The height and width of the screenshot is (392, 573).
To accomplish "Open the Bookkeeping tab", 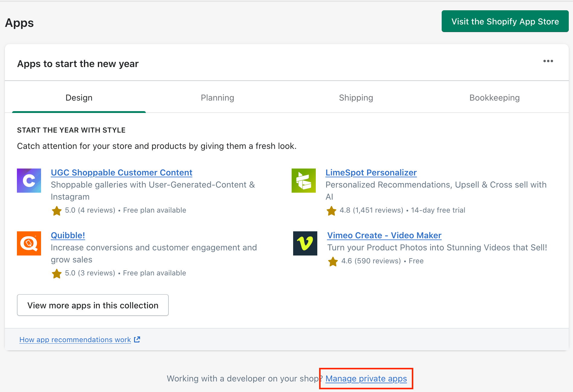I will [x=494, y=98].
